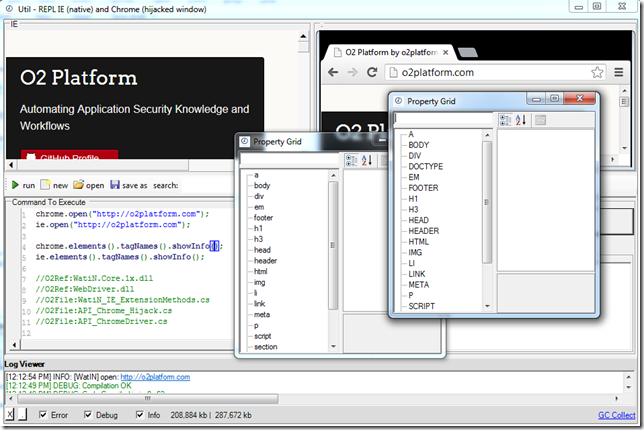
Task: Bookmark the page with the star icon
Action: [x=597, y=72]
